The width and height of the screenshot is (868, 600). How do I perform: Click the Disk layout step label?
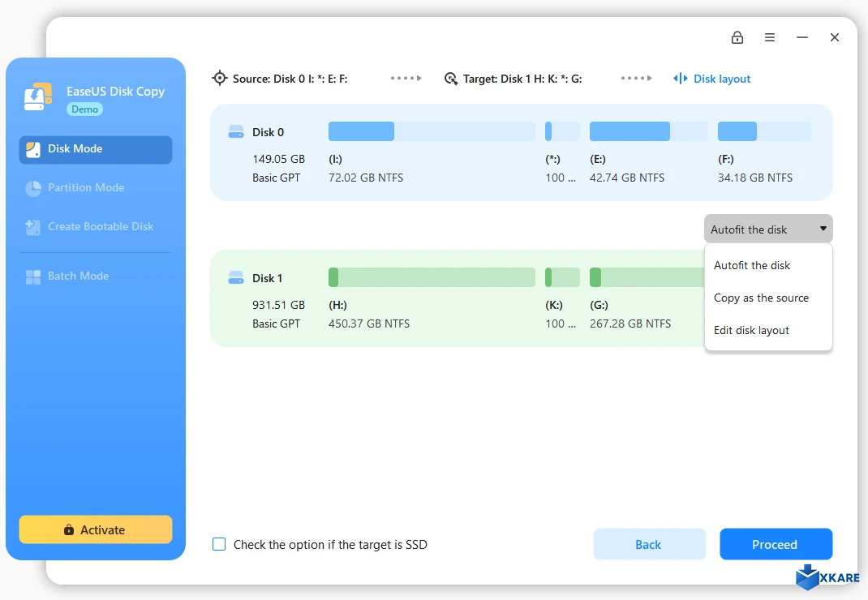point(722,79)
